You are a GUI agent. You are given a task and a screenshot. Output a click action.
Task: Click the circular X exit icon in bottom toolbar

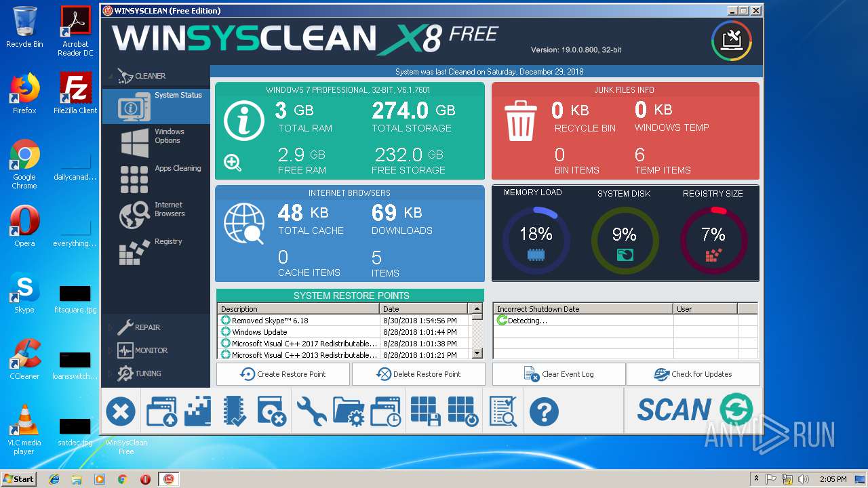click(x=121, y=411)
